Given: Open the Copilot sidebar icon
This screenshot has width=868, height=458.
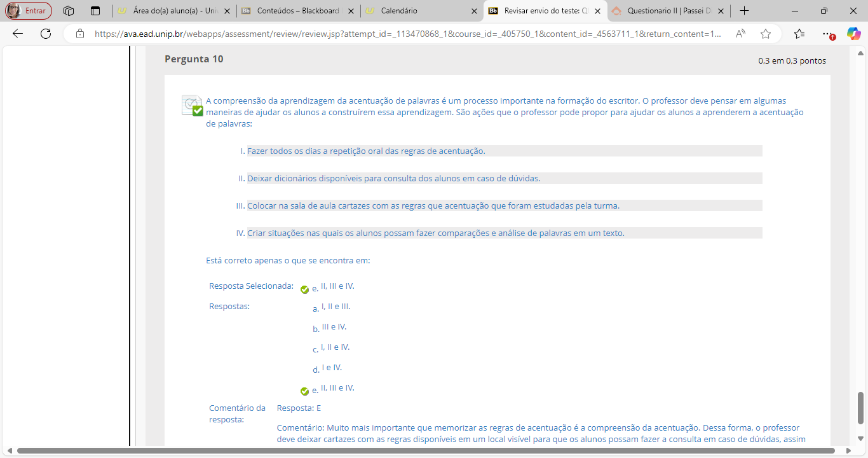Looking at the screenshot, I should coord(853,34).
